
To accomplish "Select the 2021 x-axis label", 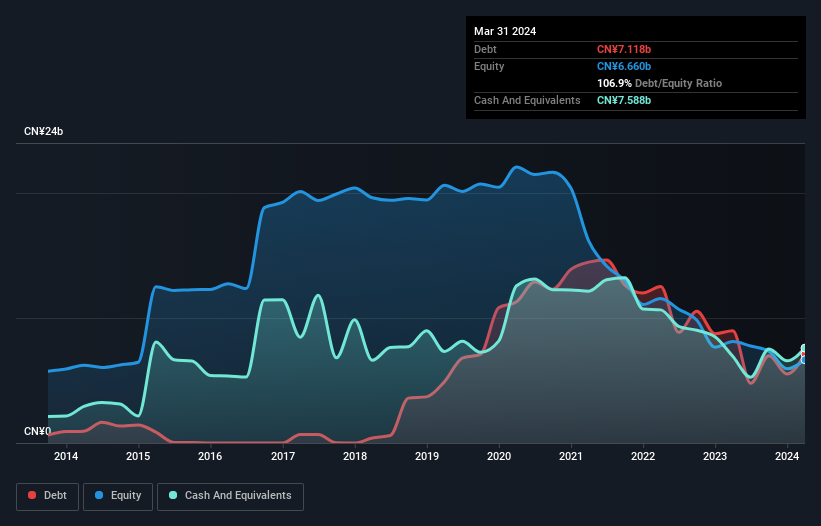I will point(571,456).
